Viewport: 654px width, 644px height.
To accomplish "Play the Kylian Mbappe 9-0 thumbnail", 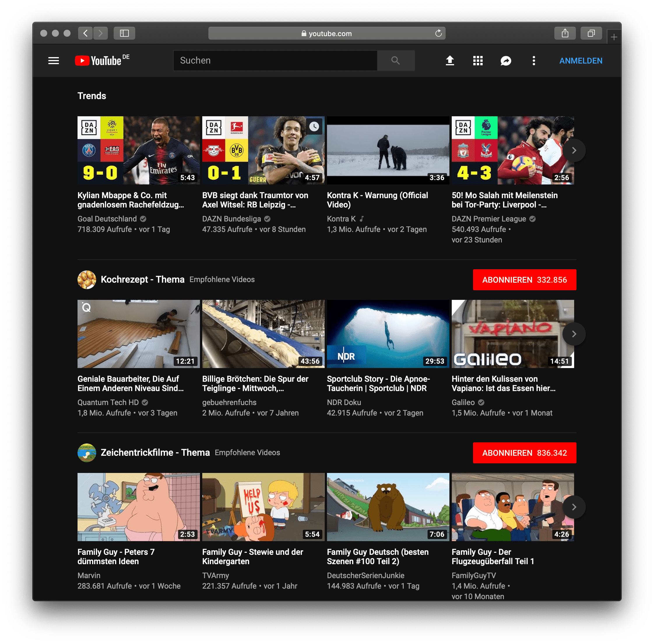I will tap(138, 150).
